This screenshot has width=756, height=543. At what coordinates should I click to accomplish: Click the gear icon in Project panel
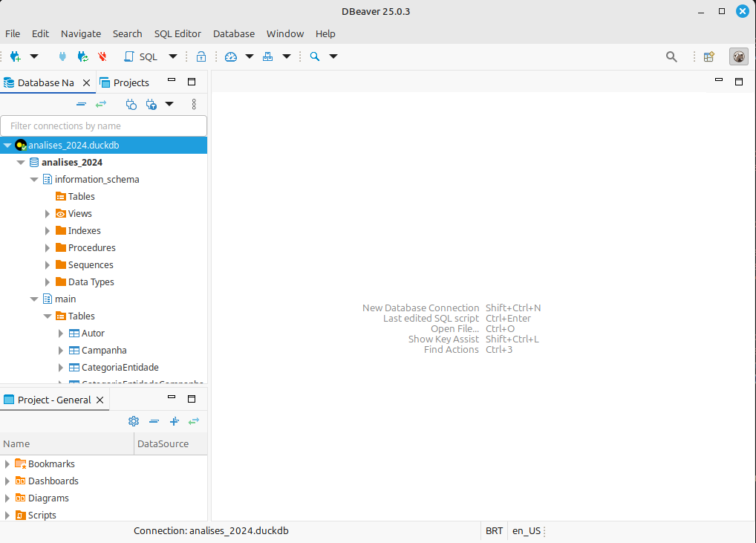134,421
